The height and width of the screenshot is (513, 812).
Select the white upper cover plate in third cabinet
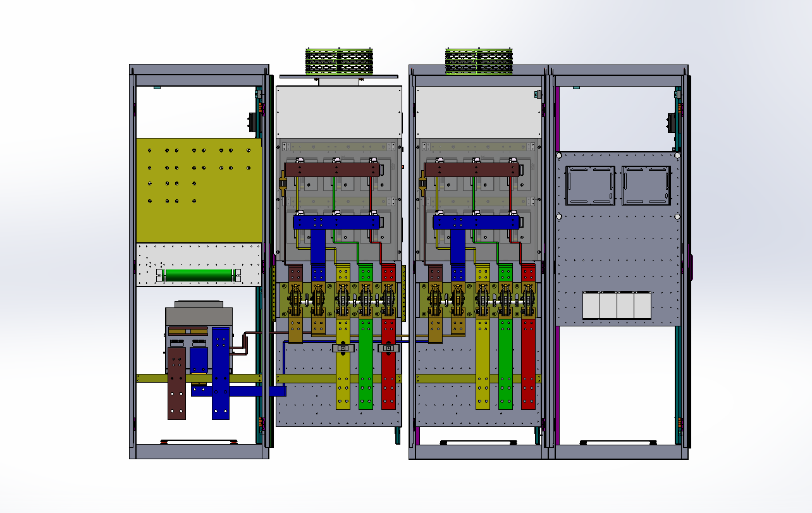479,112
